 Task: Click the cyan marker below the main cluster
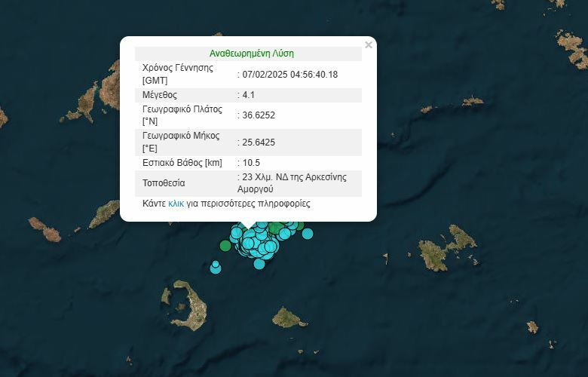point(259,263)
